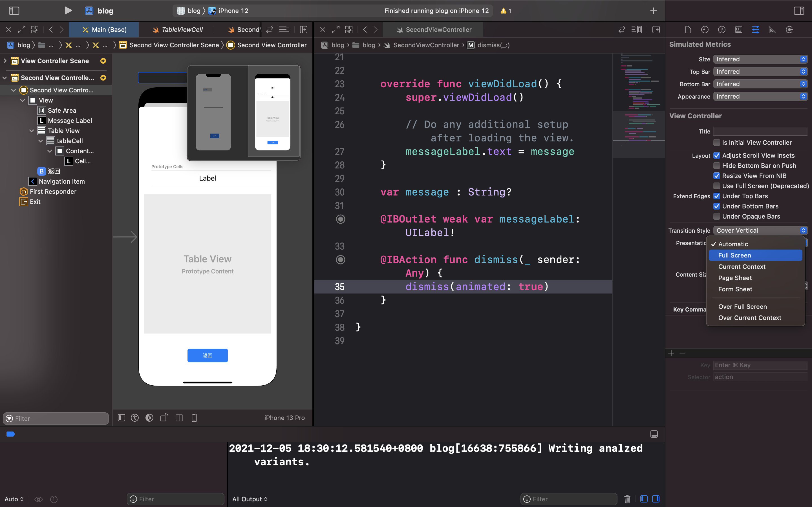Open the Connections inspector icon

click(789, 30)
